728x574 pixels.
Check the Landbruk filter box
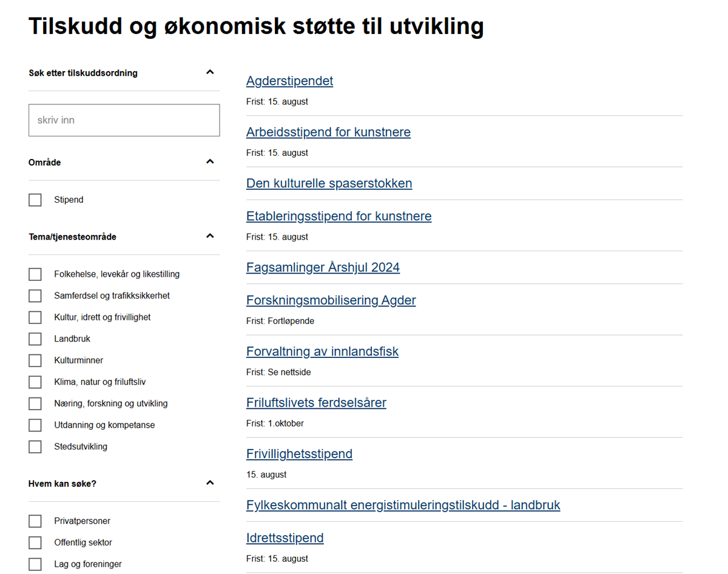pyautogui.click(x=35, y=339)
